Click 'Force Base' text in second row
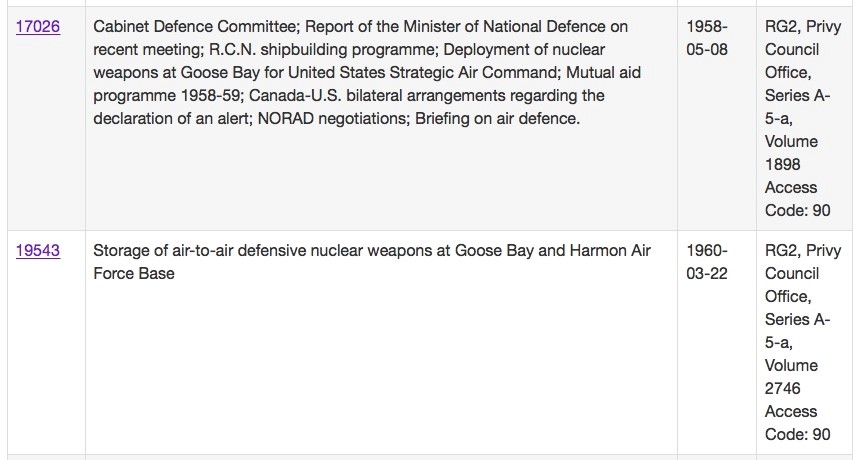This screenshot has height=460, width=861. click(134, 273)
